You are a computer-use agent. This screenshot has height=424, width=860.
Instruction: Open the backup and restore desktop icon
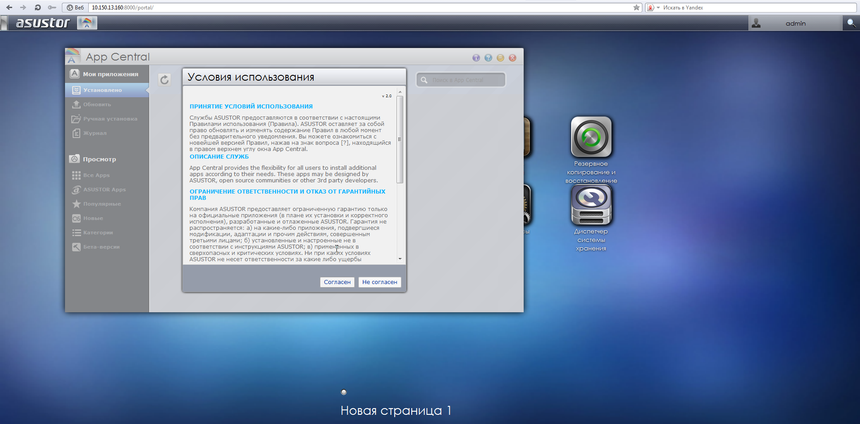point(591,137)
